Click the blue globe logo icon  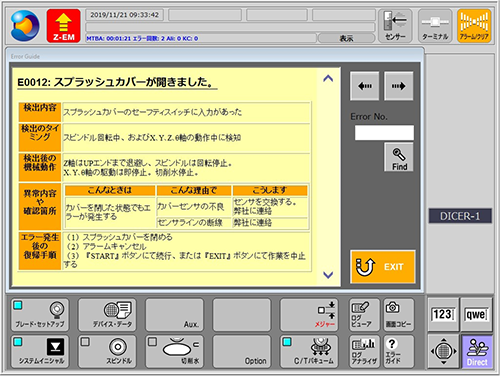point(25,26)
